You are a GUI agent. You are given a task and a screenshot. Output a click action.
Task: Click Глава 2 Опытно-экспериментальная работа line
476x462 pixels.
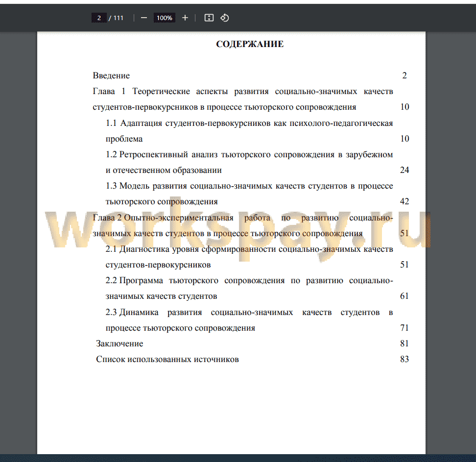coord(243,218)
